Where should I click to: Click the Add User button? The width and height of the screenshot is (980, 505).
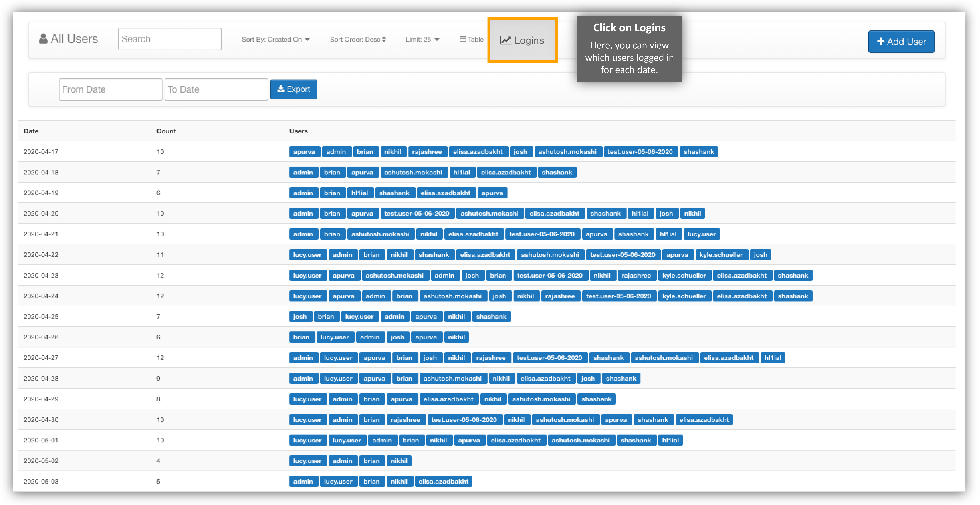901,41
